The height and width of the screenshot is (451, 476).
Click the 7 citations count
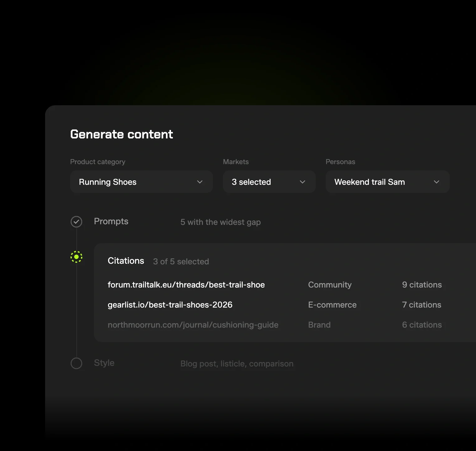pyautogui.click(x=422, y=305)
